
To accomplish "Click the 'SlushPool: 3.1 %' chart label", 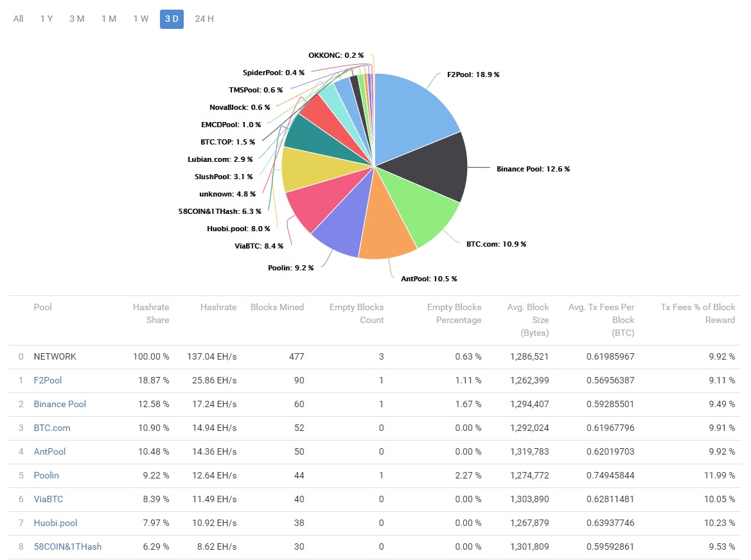I will pos(224,177).
